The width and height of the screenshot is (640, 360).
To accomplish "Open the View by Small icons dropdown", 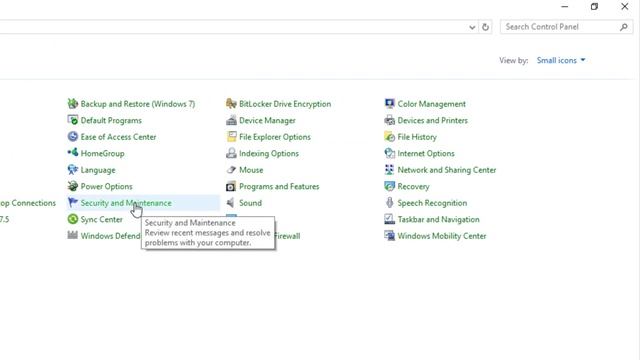I will [x=561, y=60].
